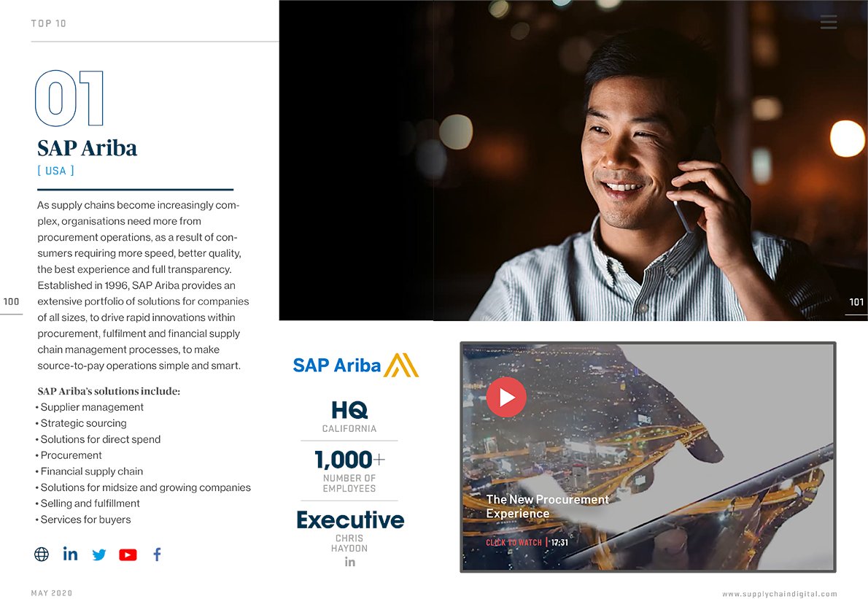Click 'SAP Ariba's solutions include:' subheading
This screenshot has height=599, width=868.
109,391
